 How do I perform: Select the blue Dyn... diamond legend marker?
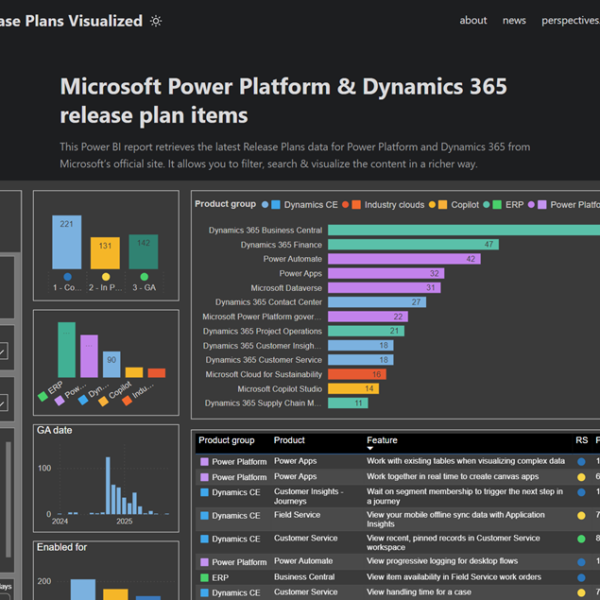[83, 400]
